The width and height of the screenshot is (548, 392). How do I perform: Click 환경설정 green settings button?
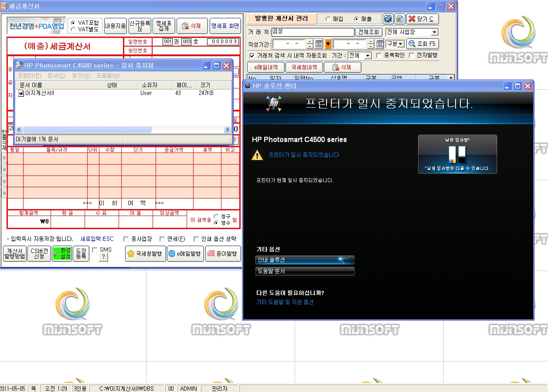[62, 254]
